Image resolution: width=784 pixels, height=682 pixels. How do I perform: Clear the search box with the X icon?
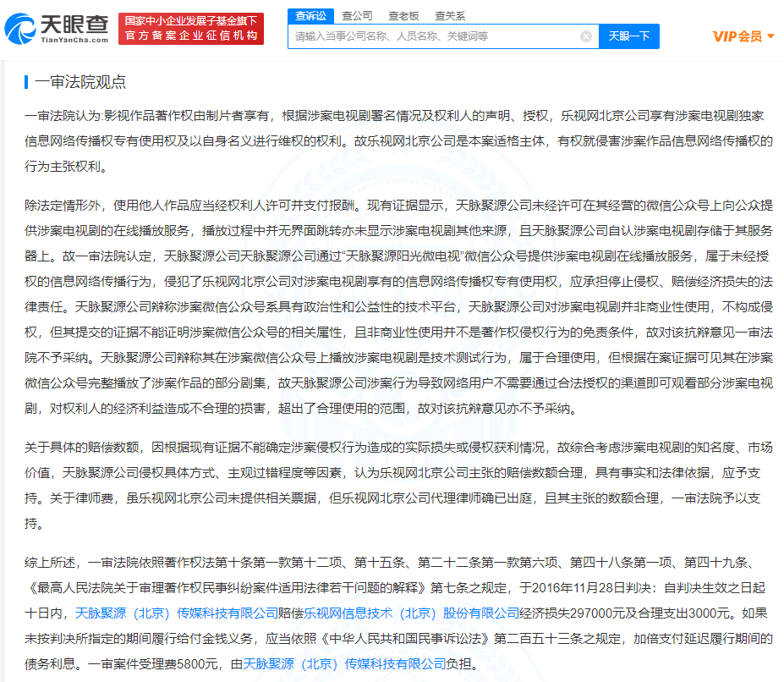tap(585, 36)
